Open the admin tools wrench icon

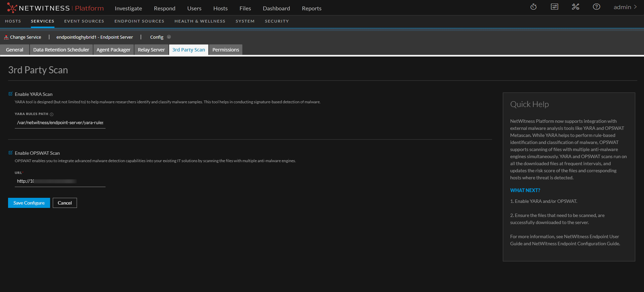(x=575, y=7)
